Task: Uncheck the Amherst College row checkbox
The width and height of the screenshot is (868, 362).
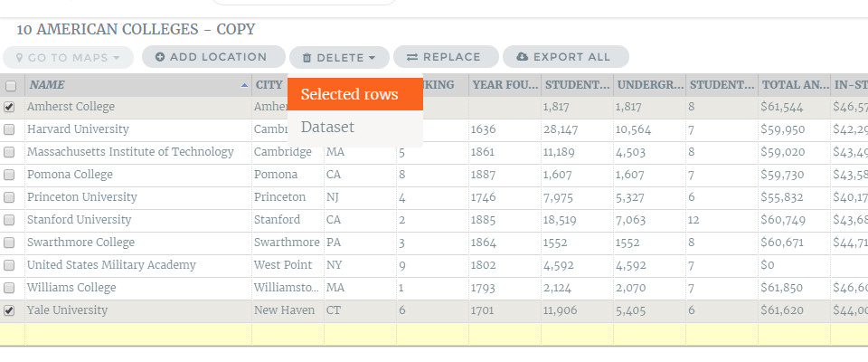Action: point(9,107)
